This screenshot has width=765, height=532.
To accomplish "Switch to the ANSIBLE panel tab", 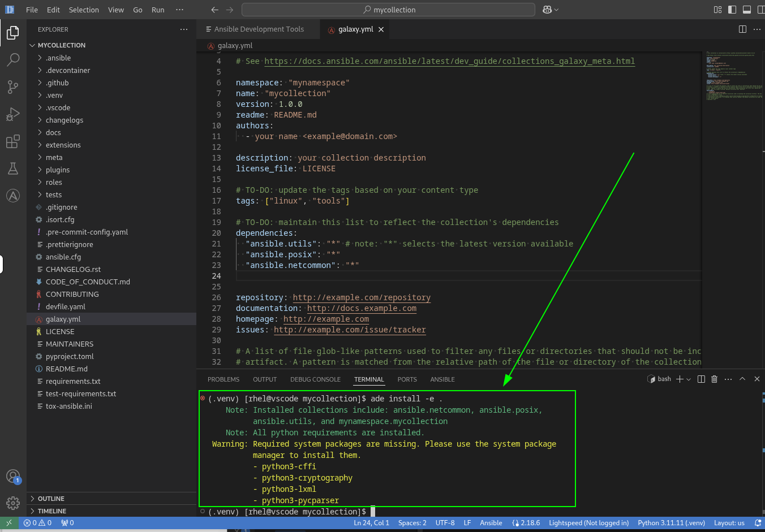I will (442, 379).
